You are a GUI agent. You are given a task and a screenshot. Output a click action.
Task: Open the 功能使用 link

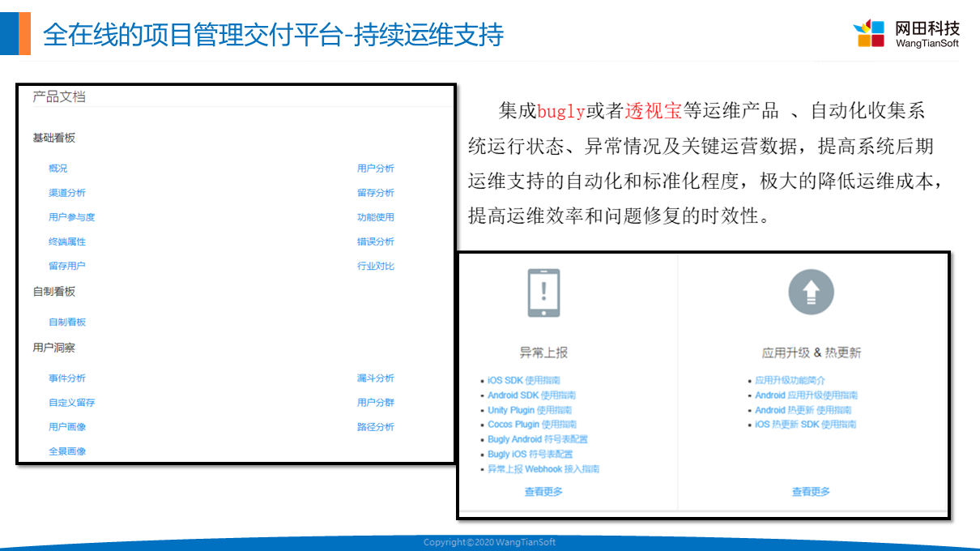(x=376, y=217)
